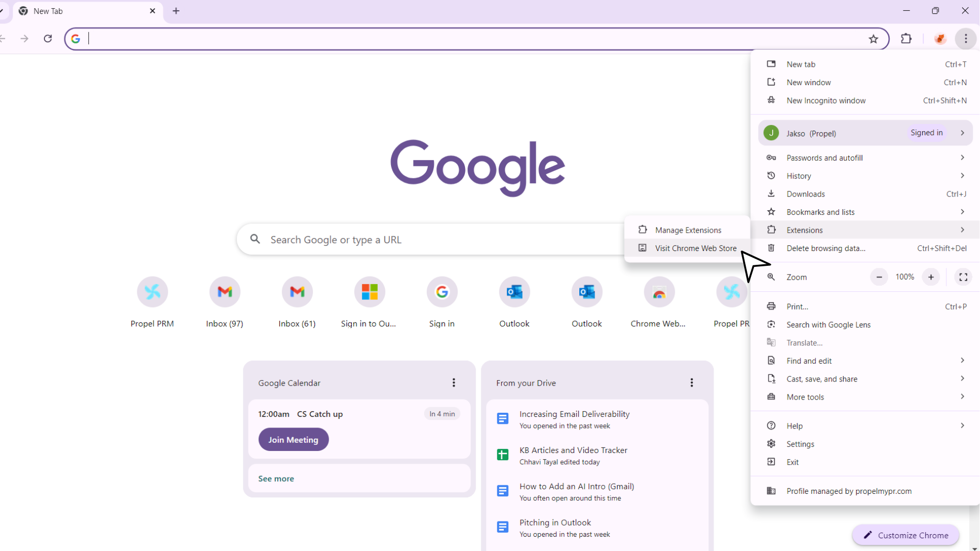
Task: Choose New window from the menu
Action: coord(865,83)
